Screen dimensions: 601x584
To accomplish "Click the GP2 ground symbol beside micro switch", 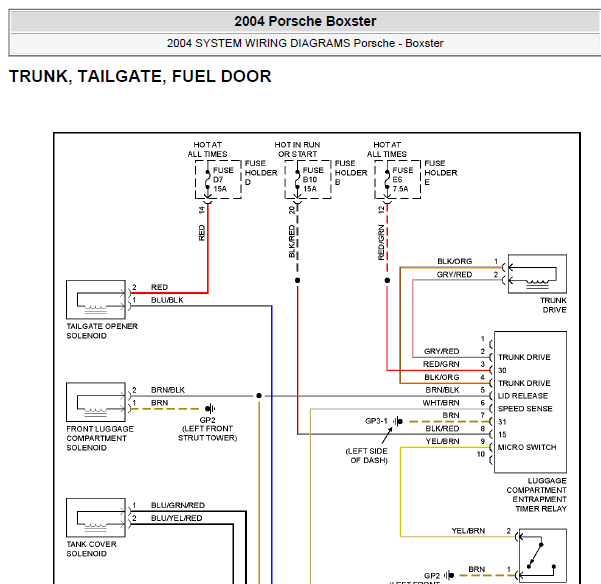I will (x=450, y=575).
